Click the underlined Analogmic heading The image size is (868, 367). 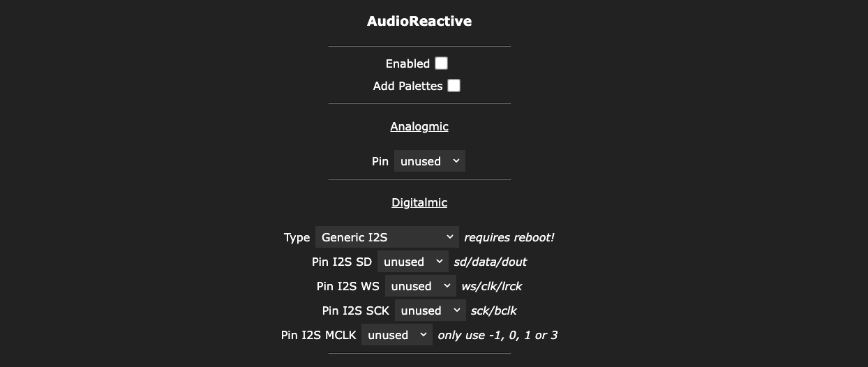pyautogui.click(x=419, y=126)
